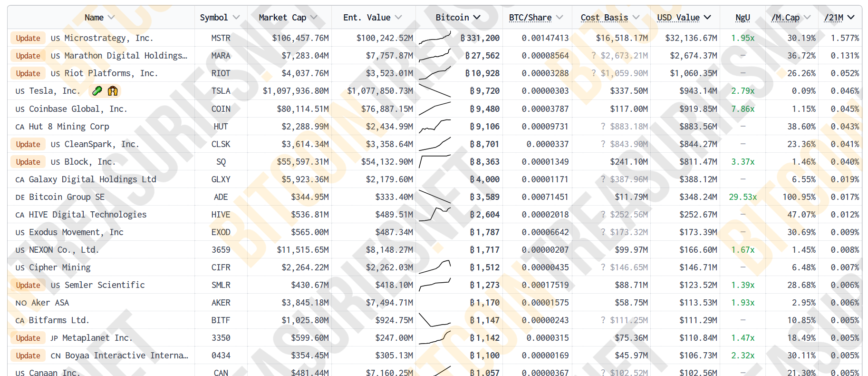Click the $1,077,850.73M enterprise value cell

coord(380,91)
